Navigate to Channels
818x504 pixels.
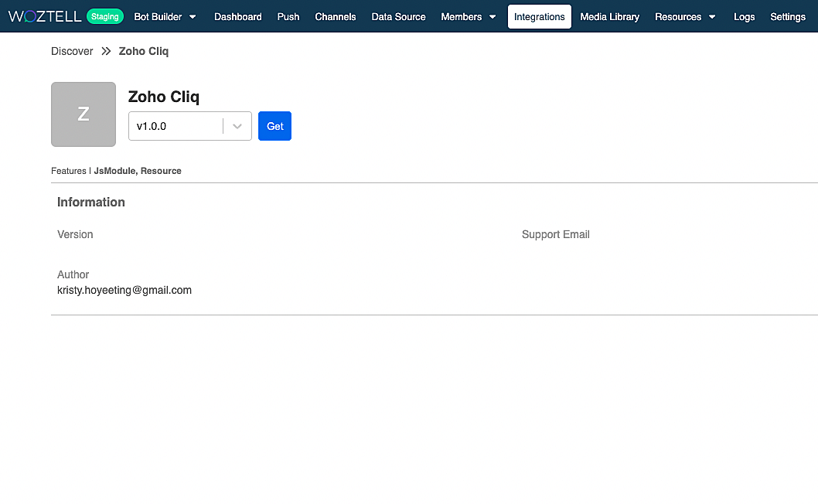coord(336,17)
